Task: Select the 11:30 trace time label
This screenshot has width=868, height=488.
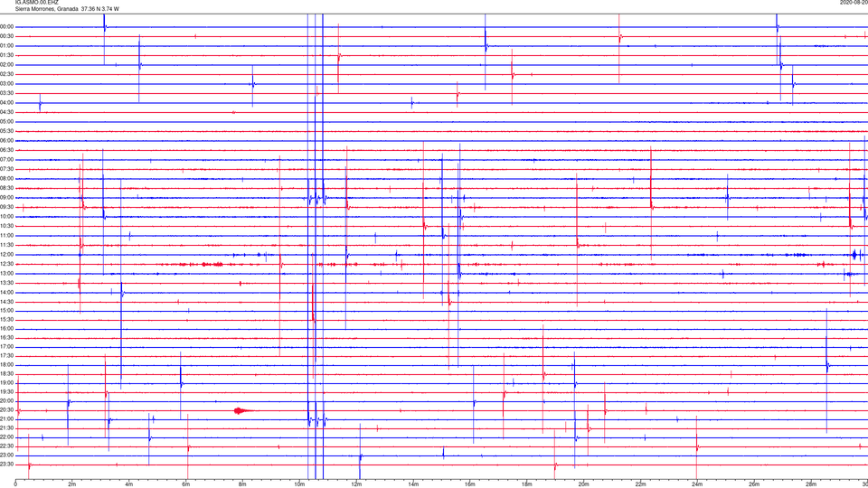Action: (x=7, y=245)
